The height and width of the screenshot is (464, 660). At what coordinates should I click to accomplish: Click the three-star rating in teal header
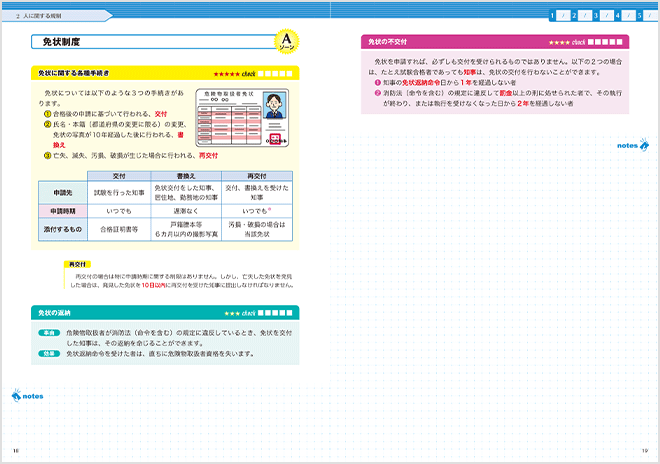point(230,313)
